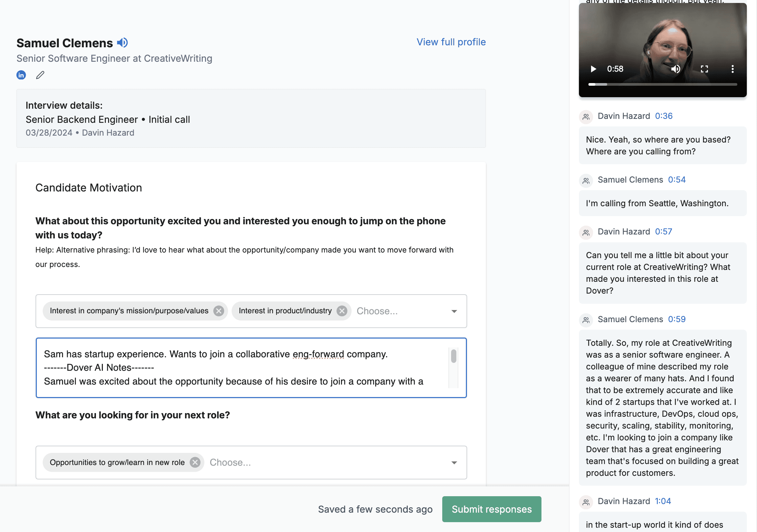Image resolution: width=757 pixels, height=532 pixels.
Task: Remove the 'Interest in company's mission/purpose/values' tag
Action: [x=218, y=311]
